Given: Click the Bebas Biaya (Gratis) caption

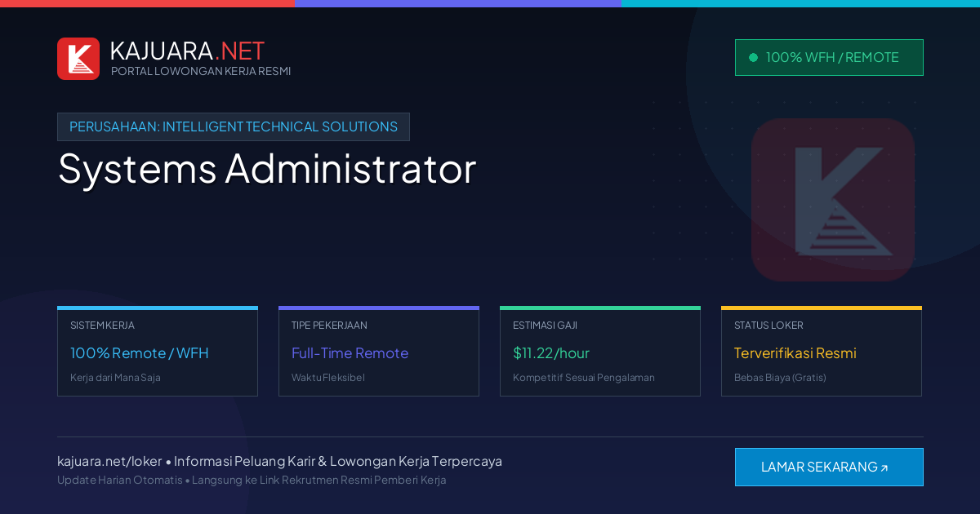Looking at the screenshot, I should [780, 378].
